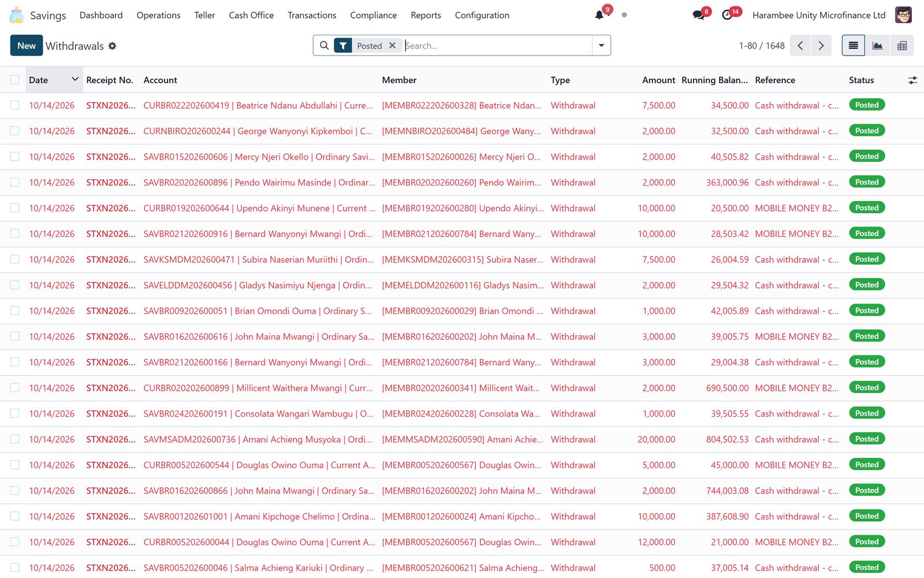This screenshot has height=578, width=924.
Task: Expand the search options dropdown arrow
Action: (601, 46)
